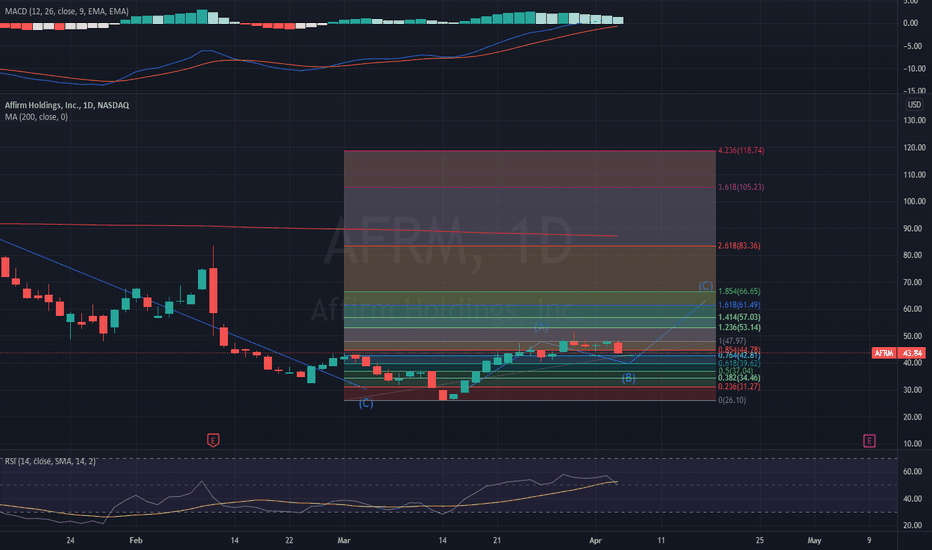Click the May date label on time axis
This screenshot has width=932, height=550.
tap(814, 540)
